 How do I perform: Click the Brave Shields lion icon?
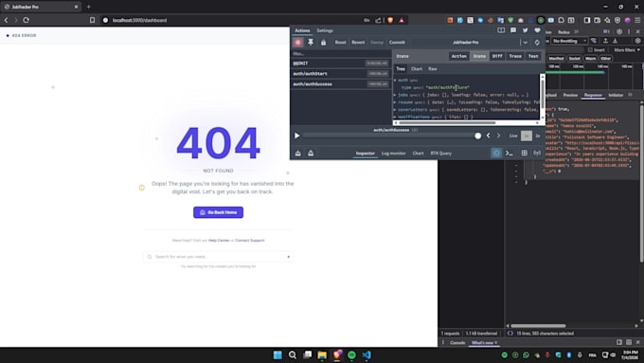[x=390, y=20]
